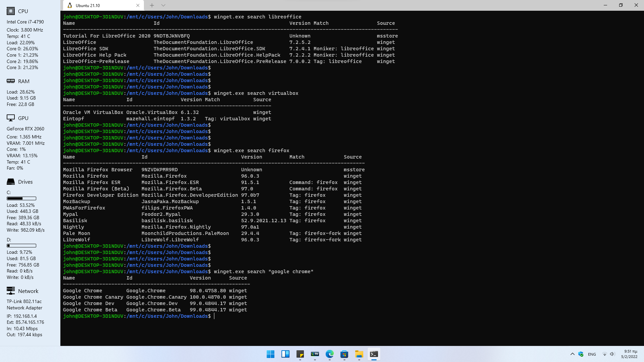Click the 'Oracle.VirtualBox' Id entry
The height and width of the screenshot is (362, 644).
pos(152,112)
